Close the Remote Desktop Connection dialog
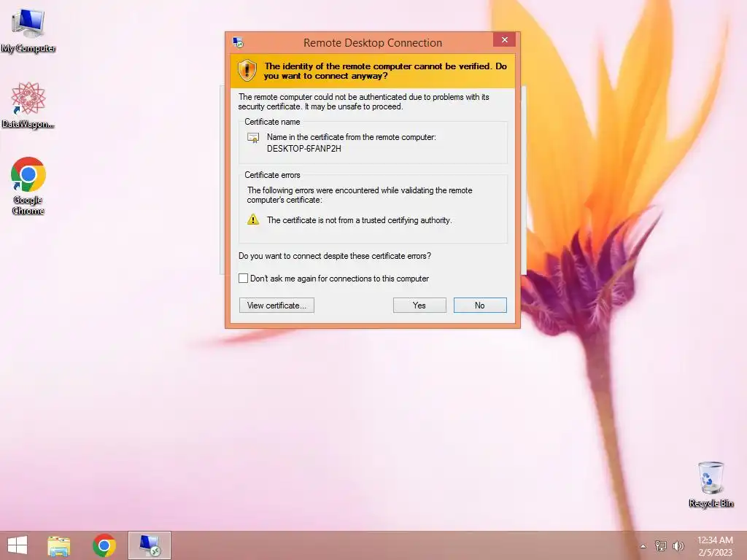 click(505, 40)
